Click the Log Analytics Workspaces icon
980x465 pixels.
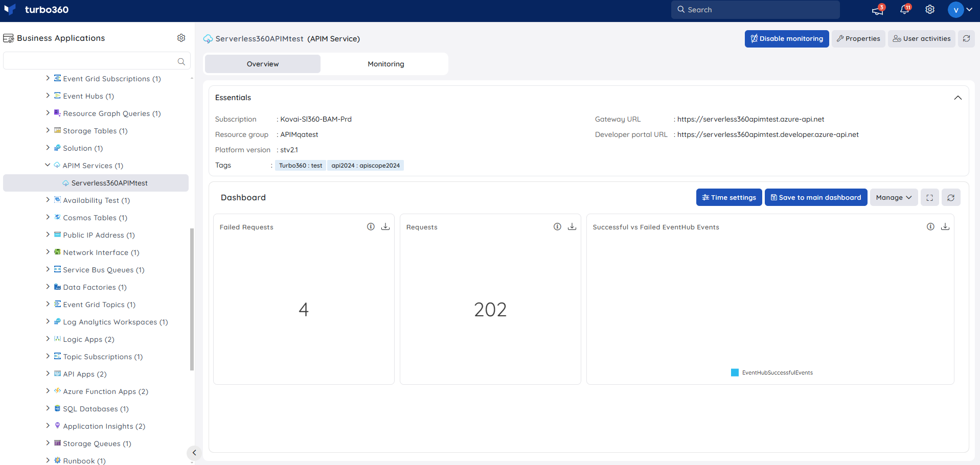[57, 321]
